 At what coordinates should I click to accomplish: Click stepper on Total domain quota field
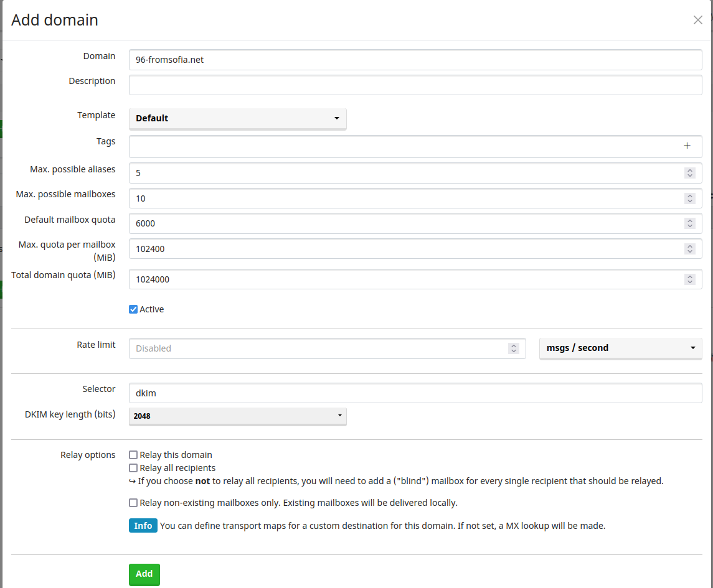(689, 279)
